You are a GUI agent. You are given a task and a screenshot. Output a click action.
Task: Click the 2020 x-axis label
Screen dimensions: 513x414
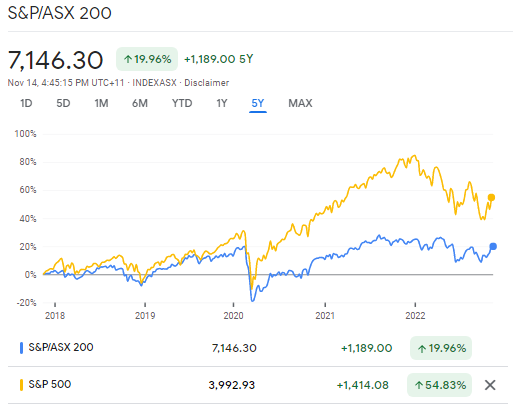point(233,316)
